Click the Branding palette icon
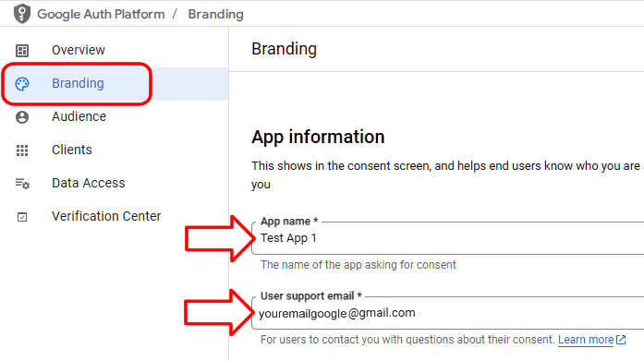The image size is (644, 361). pos(22,84)
